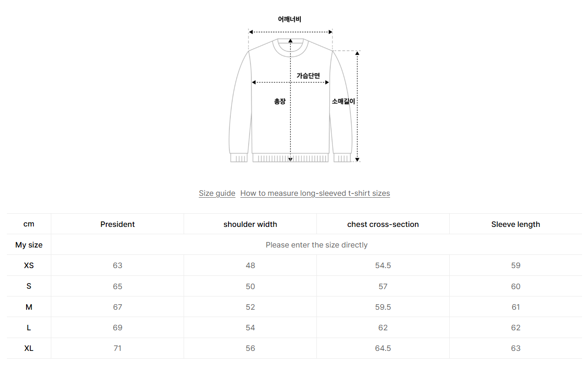Click the 어깨너비 shoulder label in diagram
The image size is (588, 366).
(x=289, y=19)
